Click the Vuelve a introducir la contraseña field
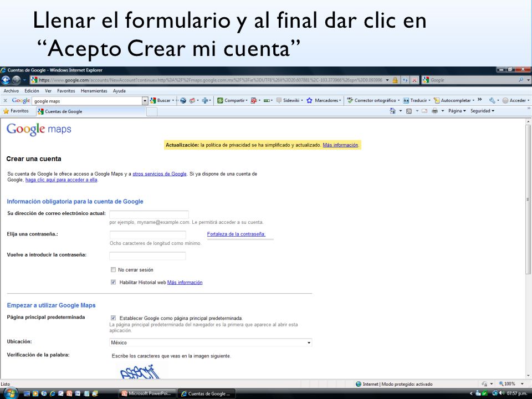Viewport: 532px width, 399px height. pyautogui.click(x=147, y=255)
